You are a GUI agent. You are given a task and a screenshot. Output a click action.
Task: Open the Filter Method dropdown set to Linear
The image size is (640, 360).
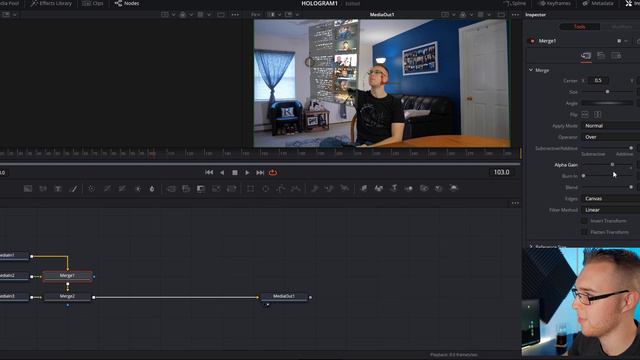click(611, 210)
